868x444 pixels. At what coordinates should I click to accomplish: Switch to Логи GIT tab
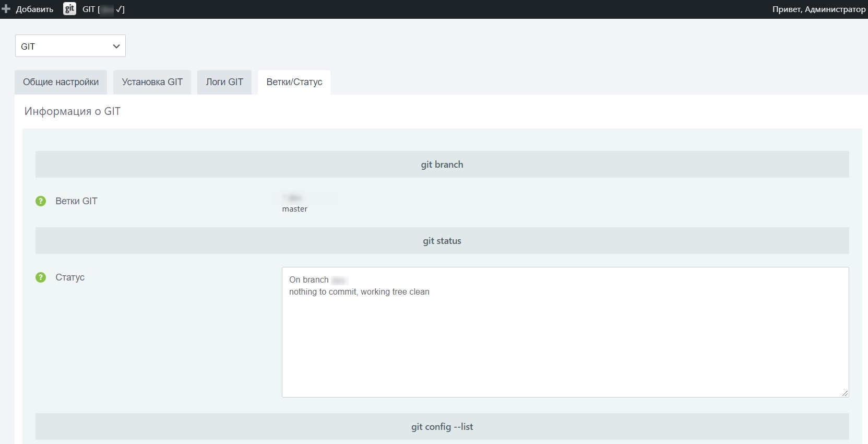pyautogui.click(x=224, y=82)
